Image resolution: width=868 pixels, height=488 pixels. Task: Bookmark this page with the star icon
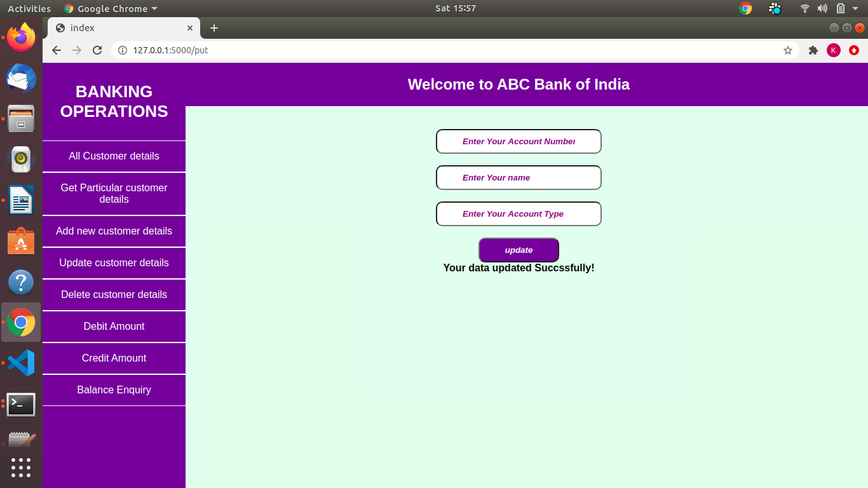(788, 50)
